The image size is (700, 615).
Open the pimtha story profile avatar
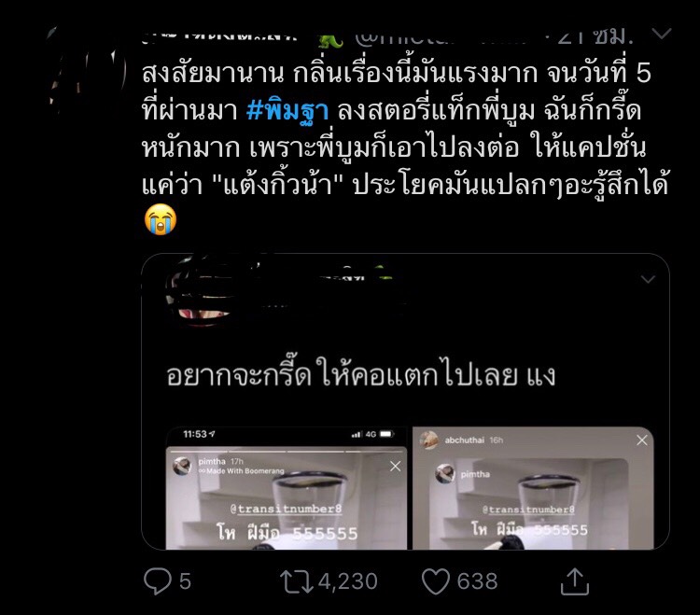tap(182, 466)
